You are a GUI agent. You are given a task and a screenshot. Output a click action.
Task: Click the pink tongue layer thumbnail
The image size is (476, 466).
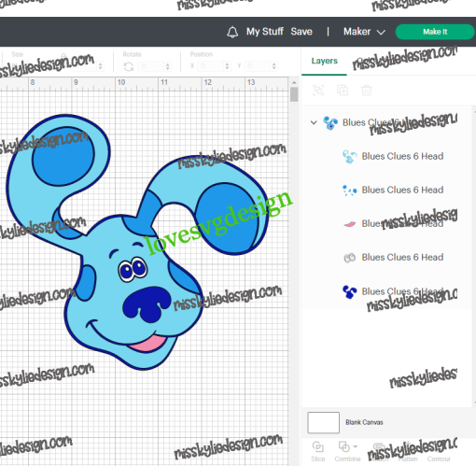349,224
